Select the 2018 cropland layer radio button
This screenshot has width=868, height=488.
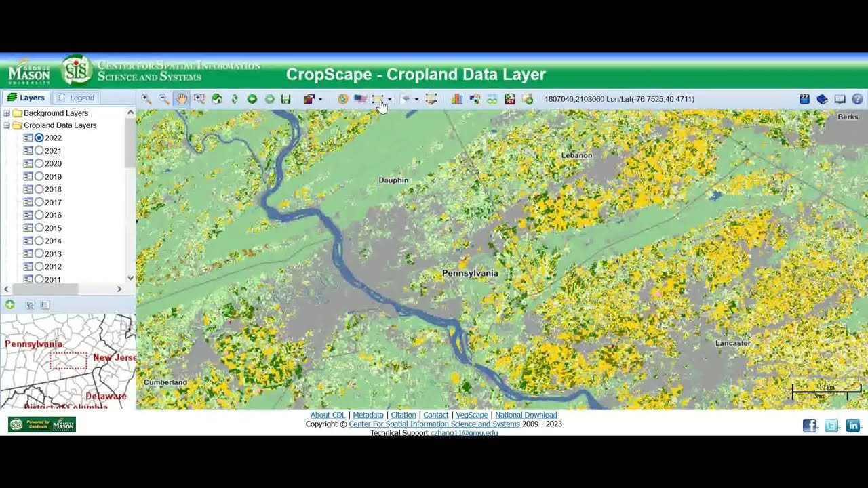39,189
